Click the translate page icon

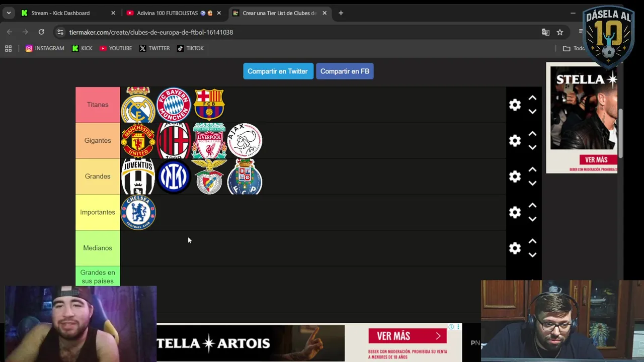pyautogui.click(x=545, y=32)
